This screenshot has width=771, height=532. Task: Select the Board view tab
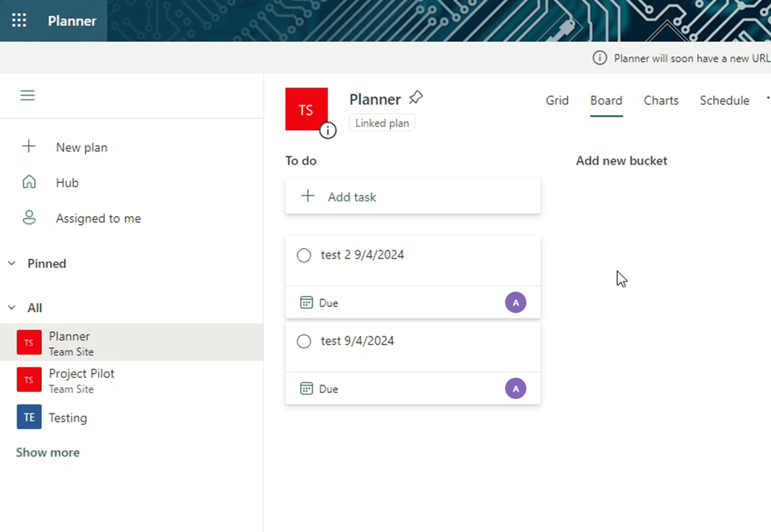pyautogui.click(x=606, y=100)
